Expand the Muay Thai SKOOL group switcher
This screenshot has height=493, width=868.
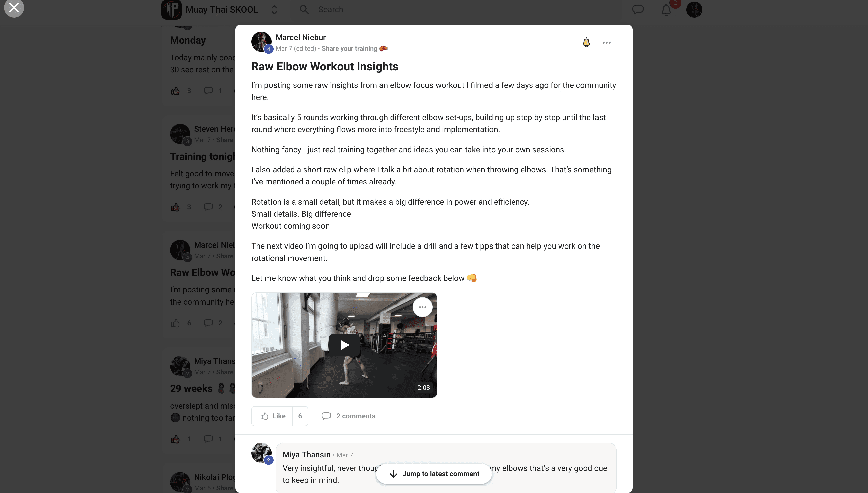click(x=274, y=10)
